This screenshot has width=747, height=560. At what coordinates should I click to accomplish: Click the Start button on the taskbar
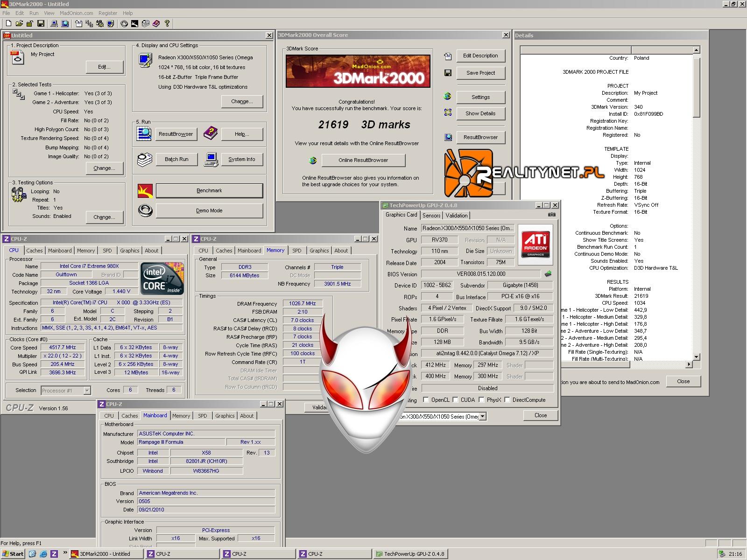(x=13, y=554)
